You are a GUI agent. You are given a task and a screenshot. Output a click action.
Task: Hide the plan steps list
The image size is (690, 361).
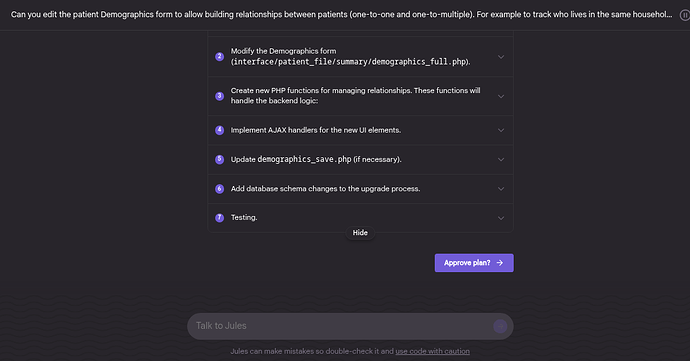360,233
